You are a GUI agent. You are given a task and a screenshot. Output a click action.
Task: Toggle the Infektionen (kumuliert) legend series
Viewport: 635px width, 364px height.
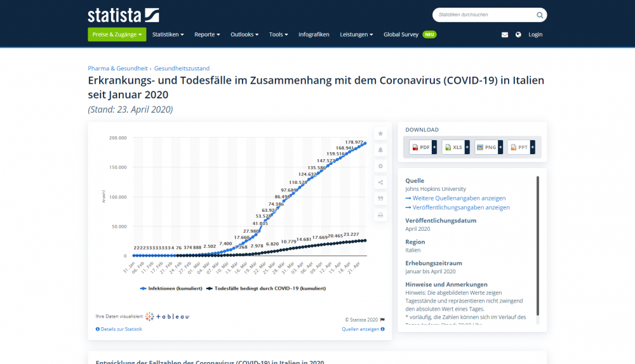[x=171, y=288]
